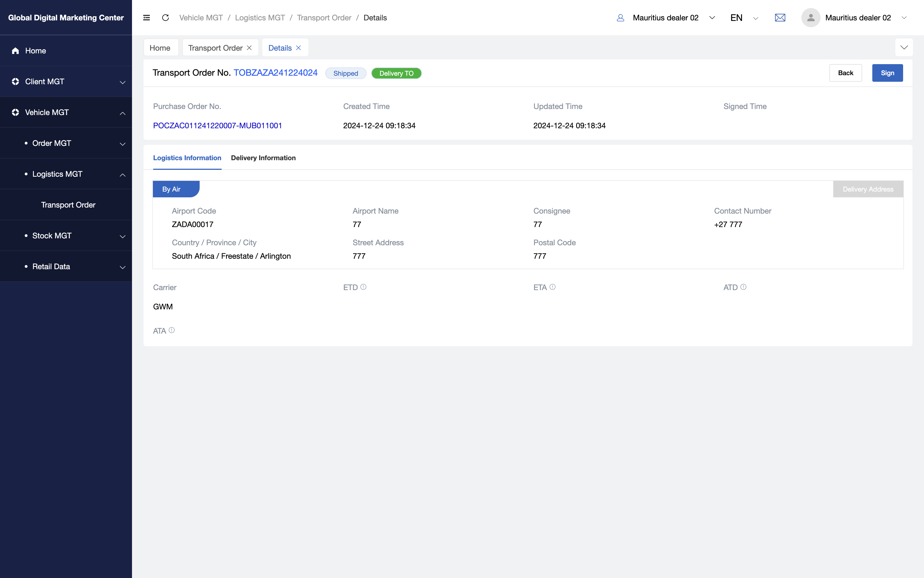Screen dimensions: 924x578
Task: Click the ETD info icon
Action: pyautogui.click(x=364, y=287)
